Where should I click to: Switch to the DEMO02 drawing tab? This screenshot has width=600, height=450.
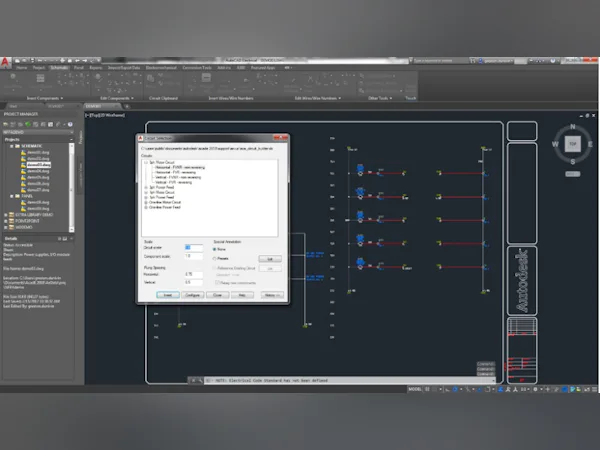click(55, 106)
